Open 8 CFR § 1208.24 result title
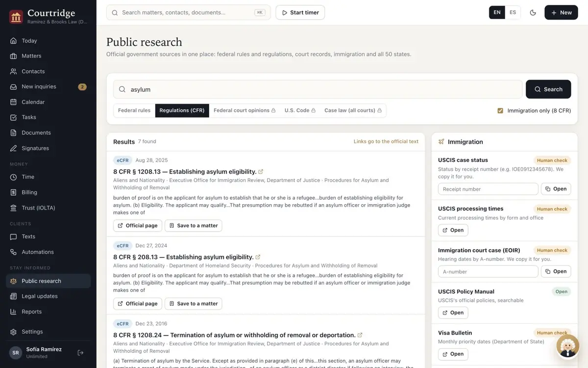This screenshot has width=588, height=368. point(234,335)
